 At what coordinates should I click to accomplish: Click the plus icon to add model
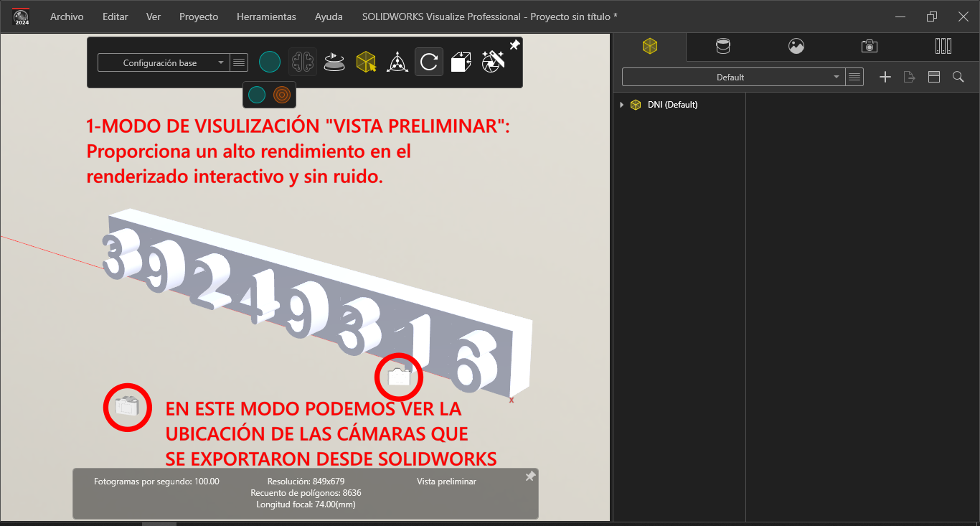[x=885, y=77]
